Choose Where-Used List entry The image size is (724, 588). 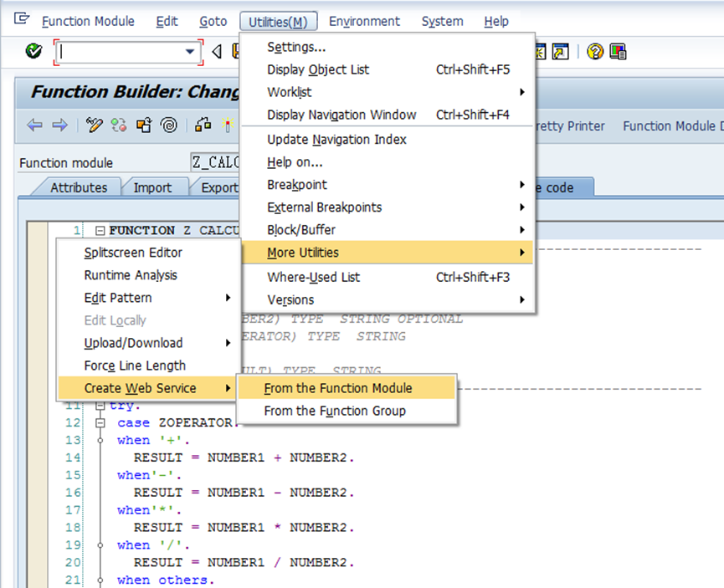[x=388, y=278]
